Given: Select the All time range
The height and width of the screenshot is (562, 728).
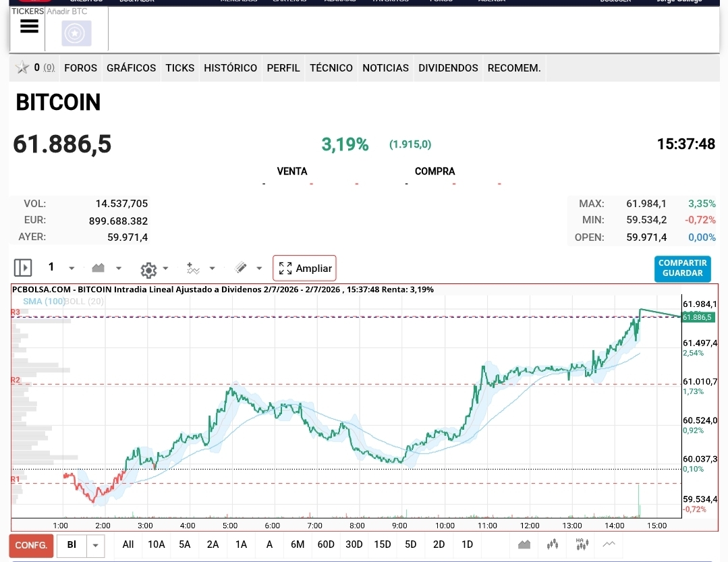Looking at the screenshot, I should (x=128, y=544).
